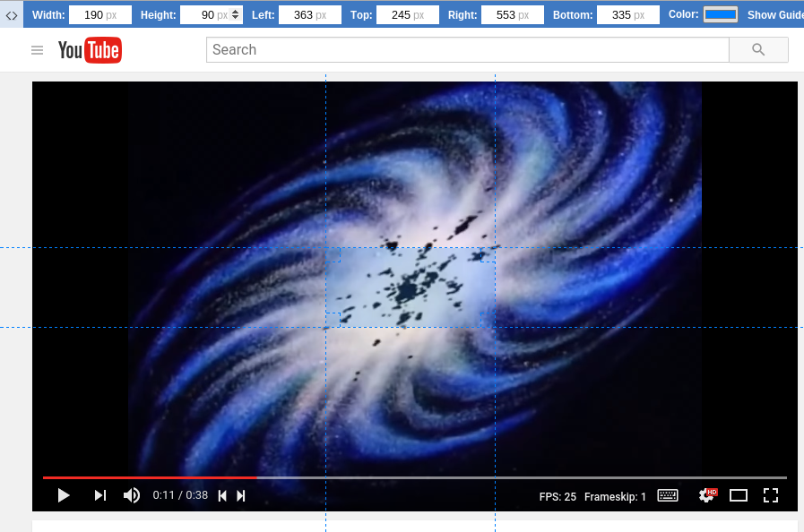Skip to next video
The height and width of the screenshot is (532, 804).
(x=100, y=495)
